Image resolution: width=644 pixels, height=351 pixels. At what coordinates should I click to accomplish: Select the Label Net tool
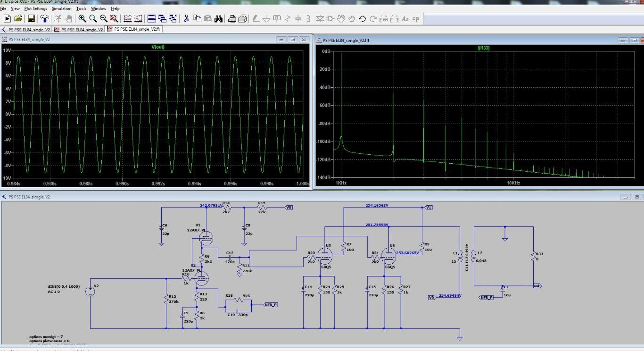[277, 18]
